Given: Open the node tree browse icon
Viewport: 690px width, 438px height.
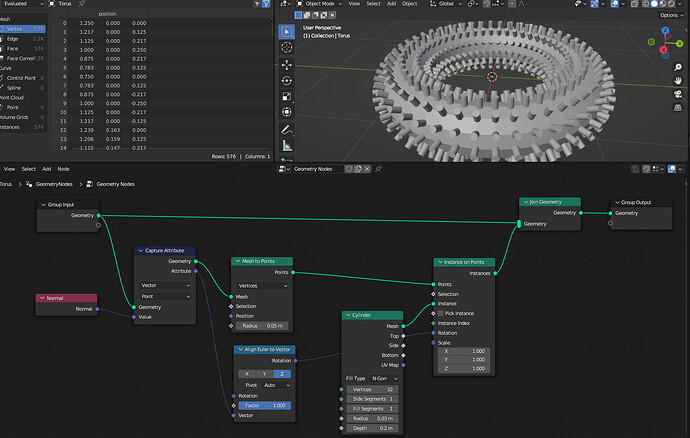Looking at the screenshot, I should pos(284,169).
